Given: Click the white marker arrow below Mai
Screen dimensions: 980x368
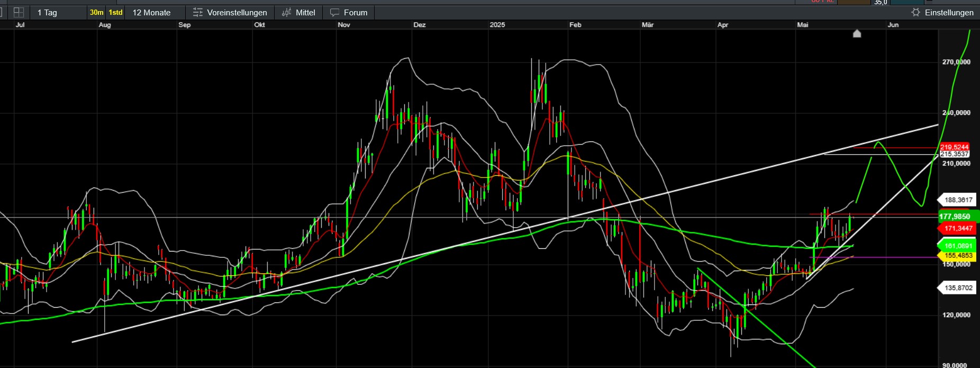Looking at the screenshot, I should (857, 34).
